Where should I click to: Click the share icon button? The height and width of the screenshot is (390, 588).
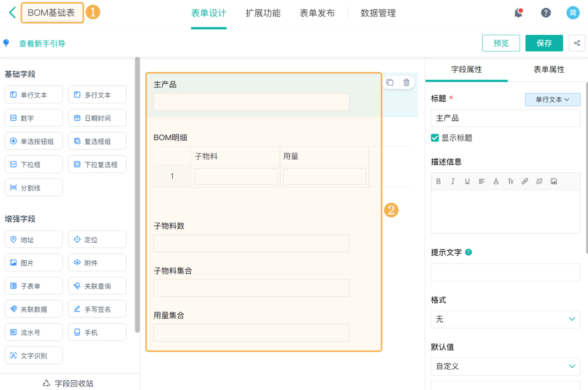[577, 43]
